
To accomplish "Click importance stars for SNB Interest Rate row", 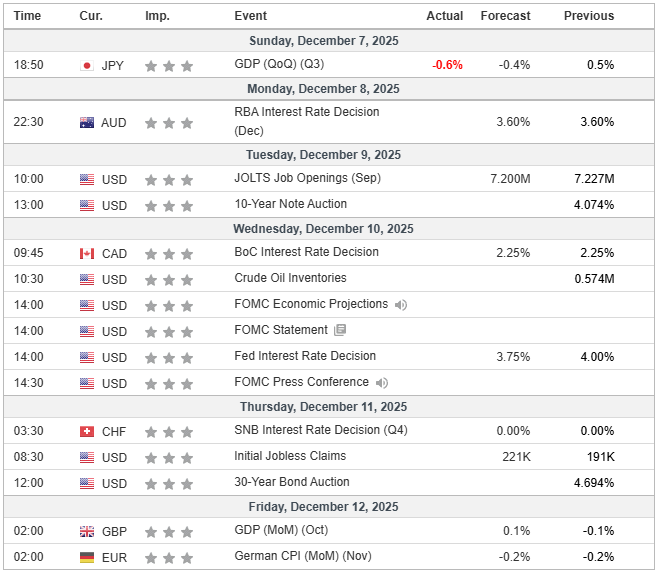I will click(x=169, y=432).
